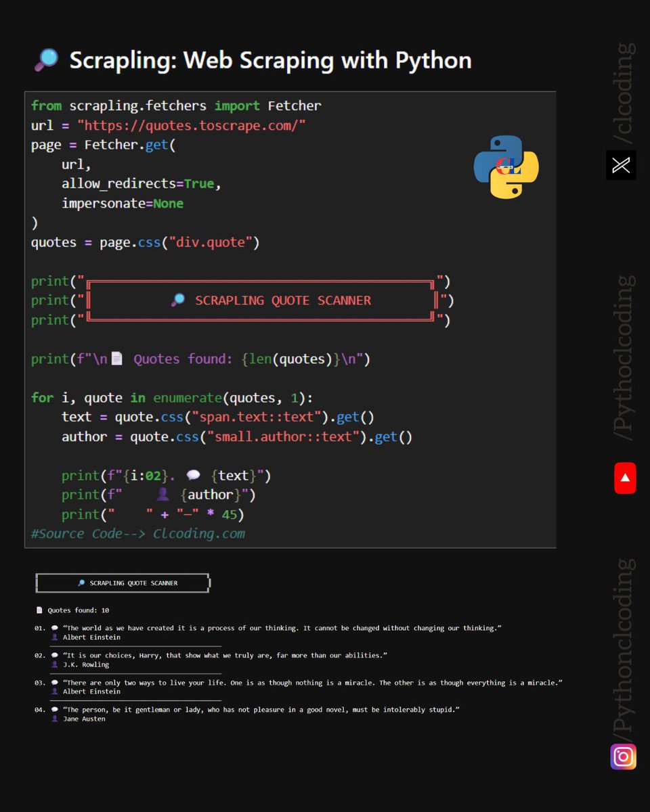The image size is (650, 812).
Task: Click the X (Twitter) logo icon
Action: [x=621, y=165]
